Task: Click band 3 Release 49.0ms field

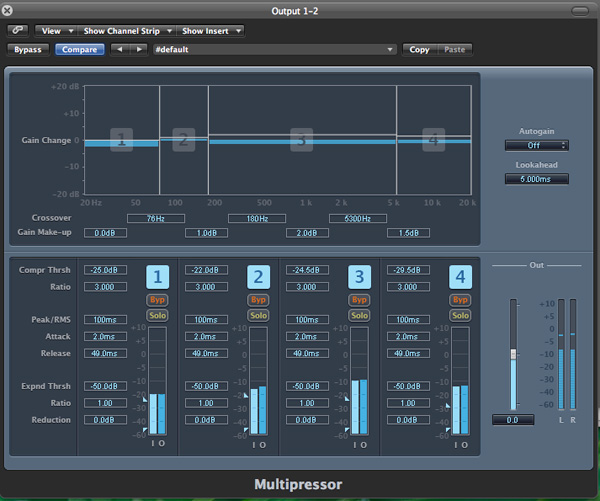Action: (307, 353)
